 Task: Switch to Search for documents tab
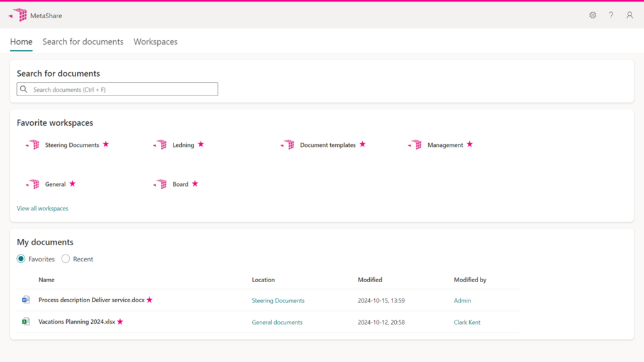tap(83, 42)
